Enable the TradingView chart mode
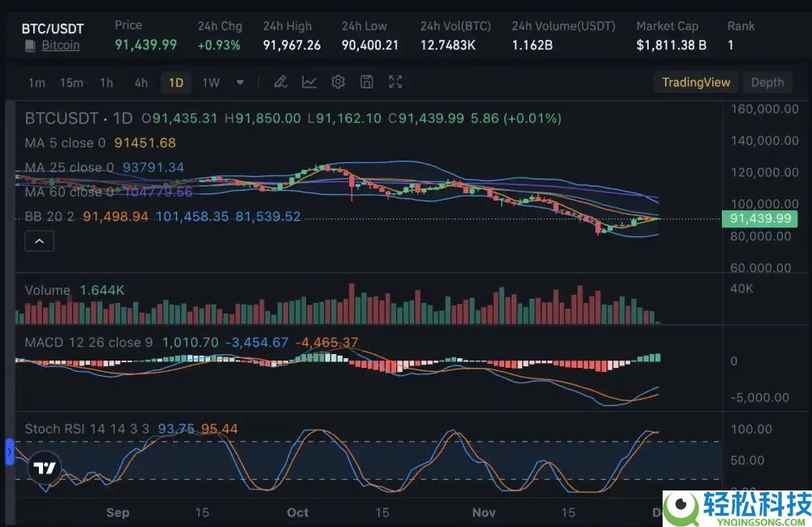 (x=696, y=82)
